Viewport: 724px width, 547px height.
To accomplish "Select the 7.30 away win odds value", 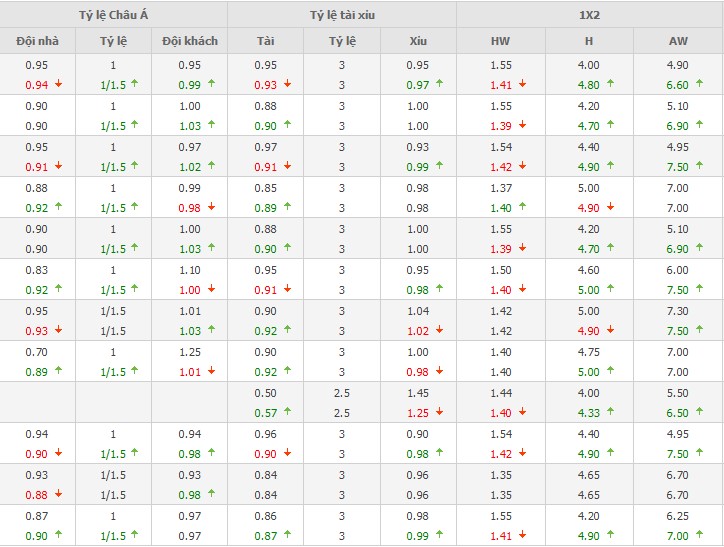I will coord(677,311).
